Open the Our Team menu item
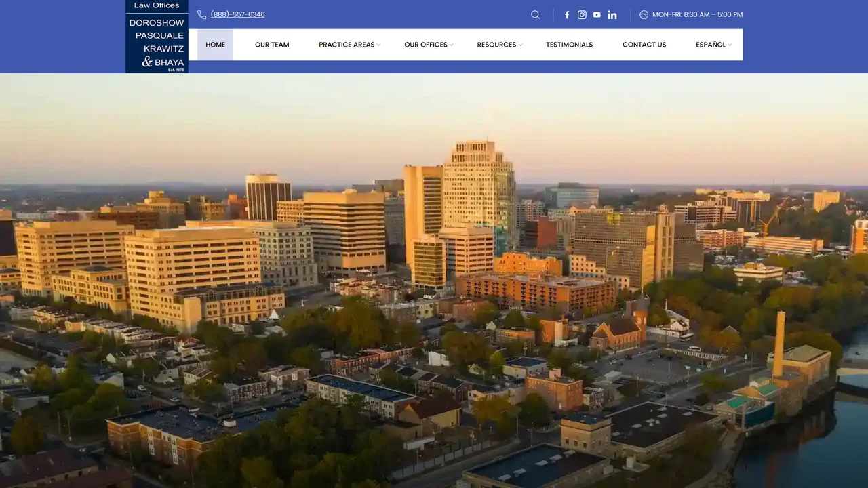The height and width of the screenshot is (488, 868). tap(272, 45)
